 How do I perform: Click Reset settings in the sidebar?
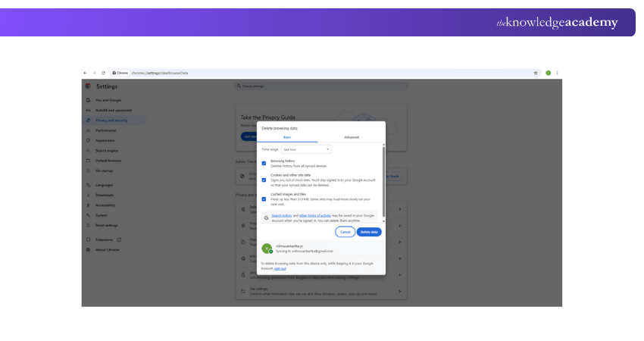(x=107, y=226)
